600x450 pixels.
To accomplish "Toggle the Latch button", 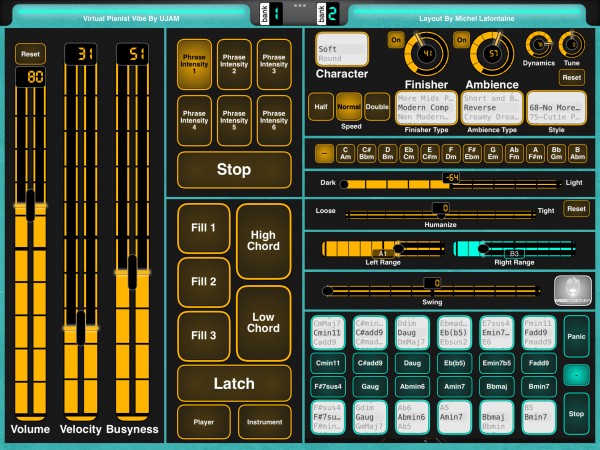I will [x=234, y=383].
